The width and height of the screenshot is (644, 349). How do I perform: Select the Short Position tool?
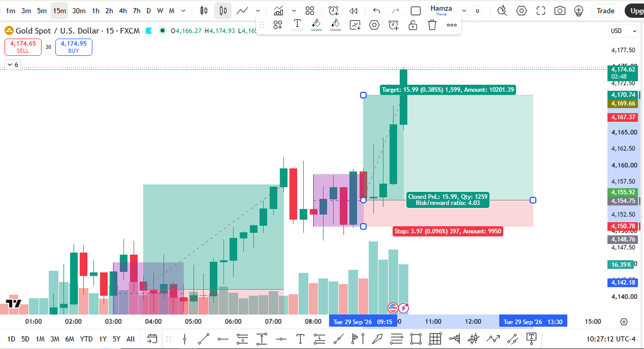tap(243, 338)
